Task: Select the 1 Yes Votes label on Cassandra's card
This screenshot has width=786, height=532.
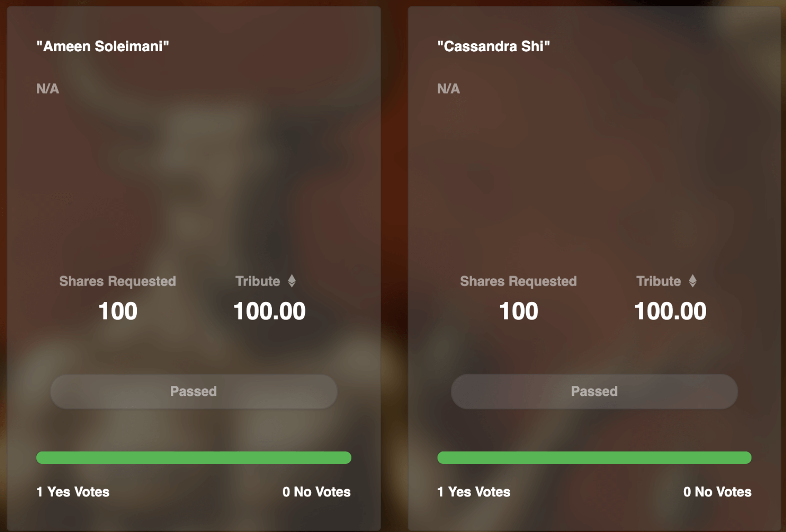Action: click(474, 492)
